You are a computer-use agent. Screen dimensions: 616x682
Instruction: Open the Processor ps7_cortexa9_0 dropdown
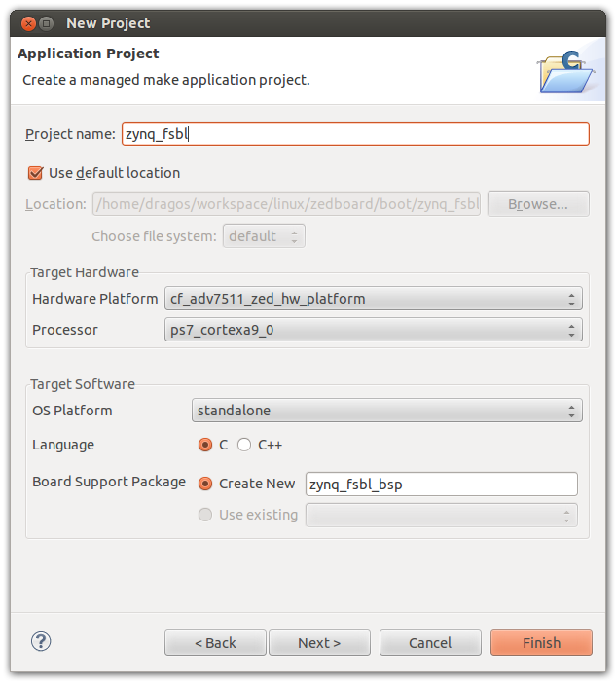[x=372, y=330]
